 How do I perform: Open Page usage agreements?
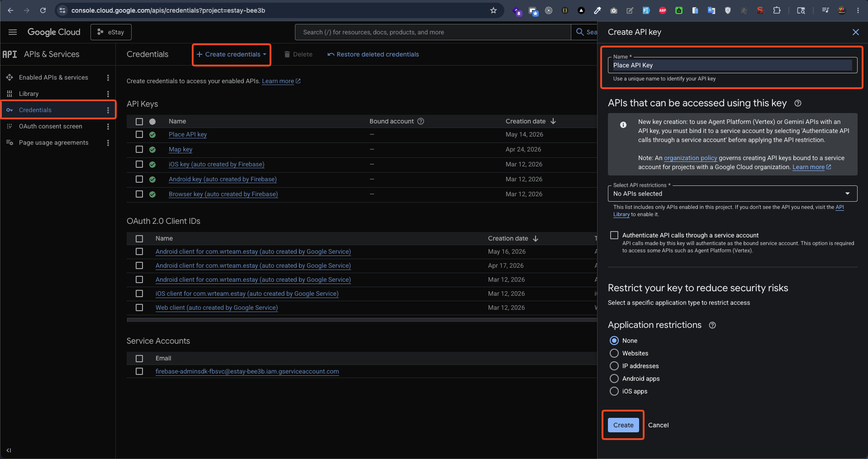[x=53, y=143]
